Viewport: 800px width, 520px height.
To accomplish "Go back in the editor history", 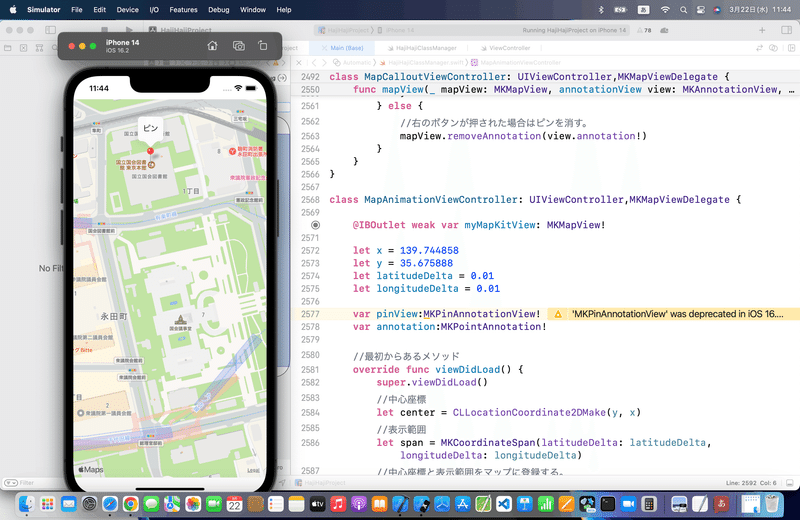I will 314,63.
